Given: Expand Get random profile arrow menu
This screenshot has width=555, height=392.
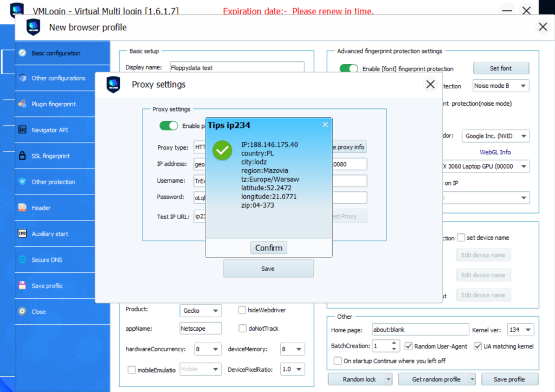Looking at the screenshot, I should click(x=472, y=379).
